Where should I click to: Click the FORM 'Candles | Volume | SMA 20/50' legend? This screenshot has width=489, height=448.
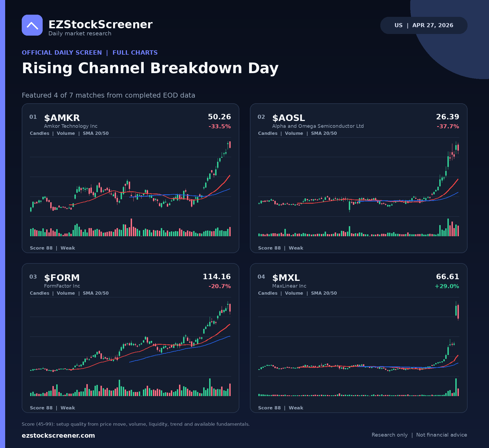[69, 293]
